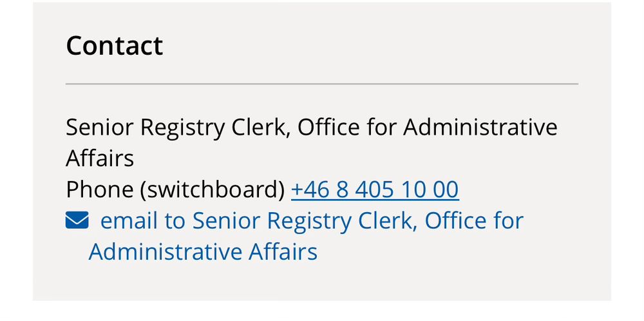Image resolution: width=644 pixels, height=321 pixels.
Task: Click the '405' digits of phone number
Action: [x=375, y=190]
